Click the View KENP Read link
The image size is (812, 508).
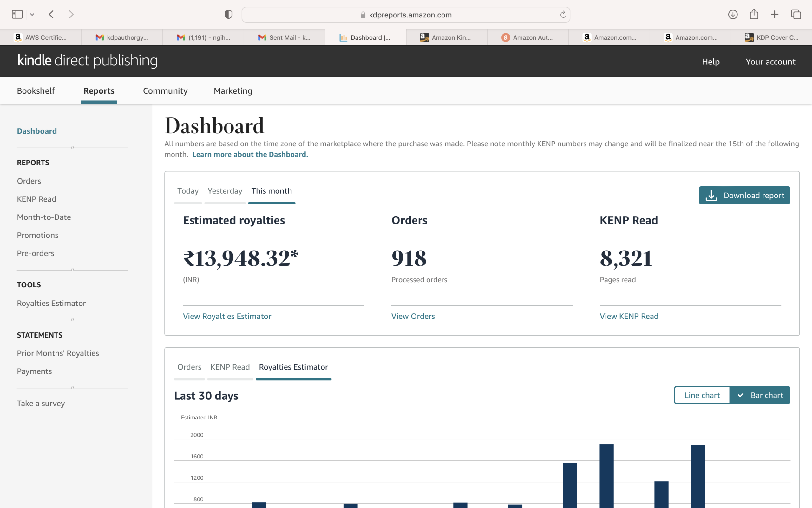[629, 316]
